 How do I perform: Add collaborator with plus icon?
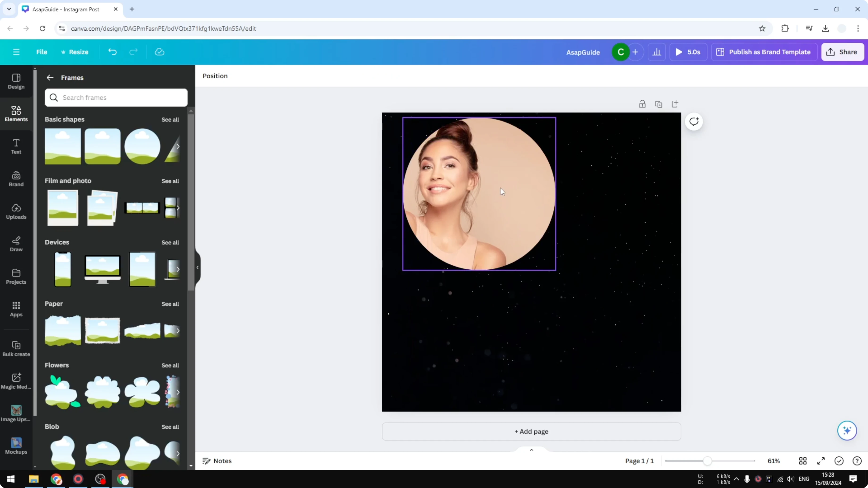(635, 52)
